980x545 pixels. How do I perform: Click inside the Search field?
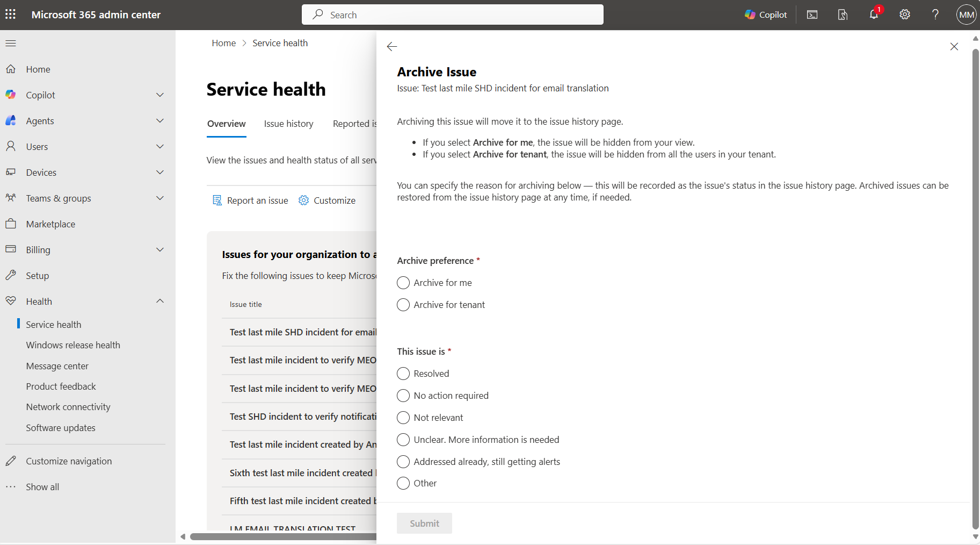[x=453, y=15]
